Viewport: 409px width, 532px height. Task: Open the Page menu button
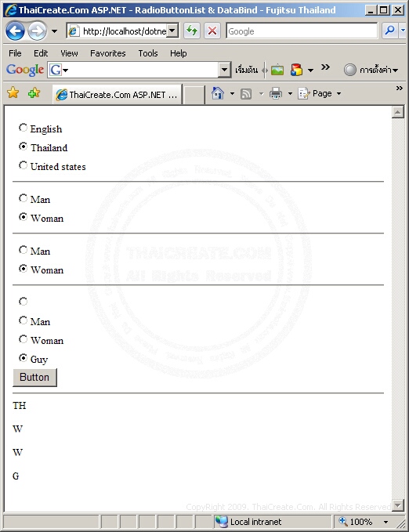[x=320, y=93]
